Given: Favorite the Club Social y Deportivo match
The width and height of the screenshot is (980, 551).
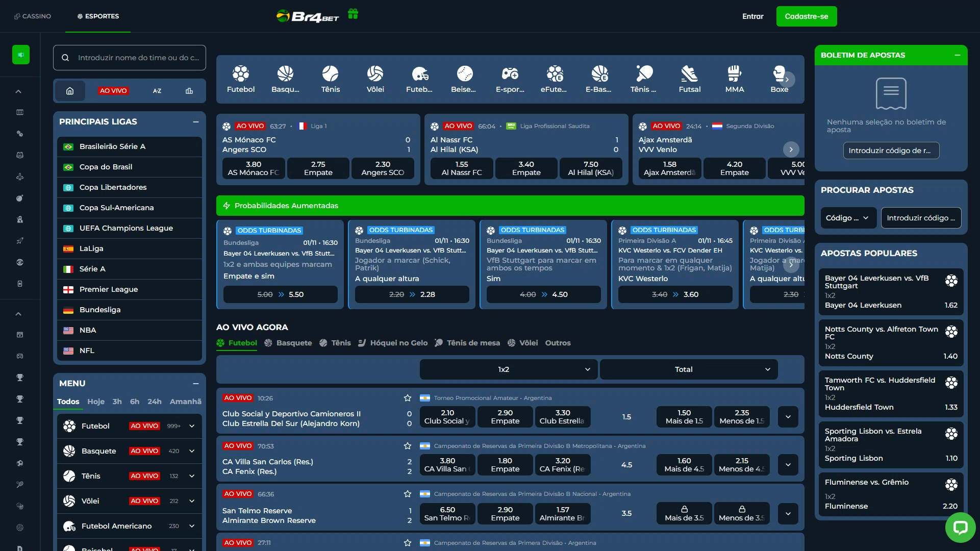Looking at the screenshot, I should coord(407,398).
